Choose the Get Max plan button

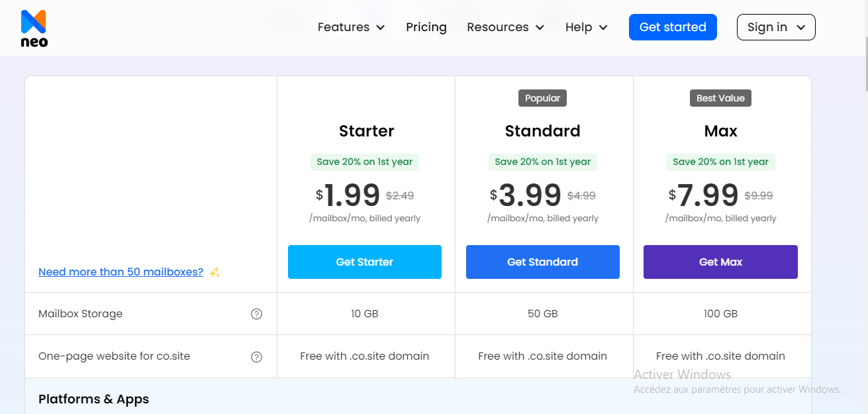[x=720, y=262]
